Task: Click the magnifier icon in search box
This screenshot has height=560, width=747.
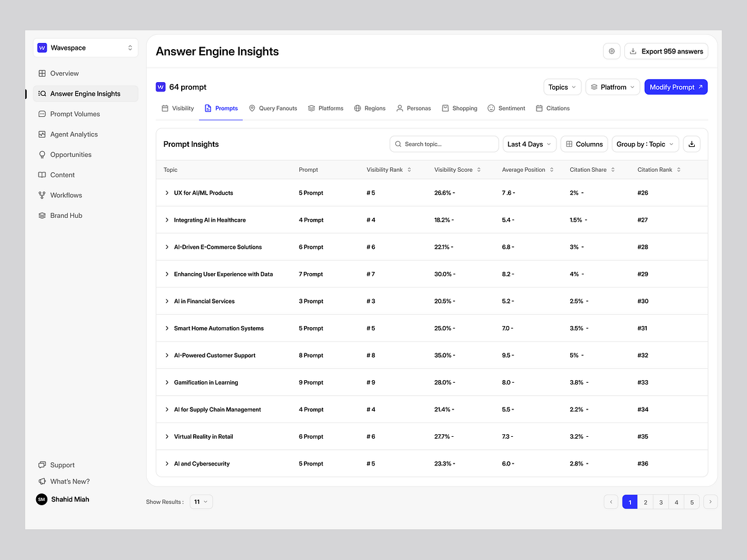Action: (398, 144)
